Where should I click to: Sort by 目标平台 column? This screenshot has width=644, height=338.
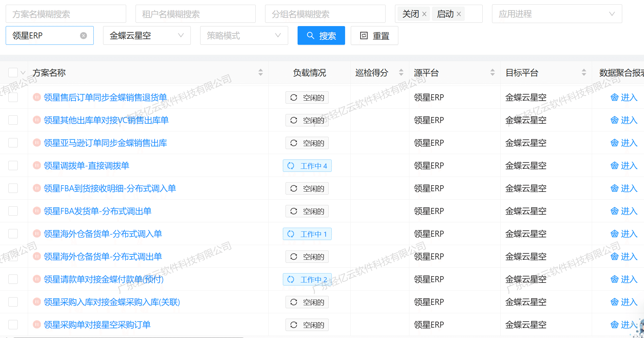[x=584, y=73]
